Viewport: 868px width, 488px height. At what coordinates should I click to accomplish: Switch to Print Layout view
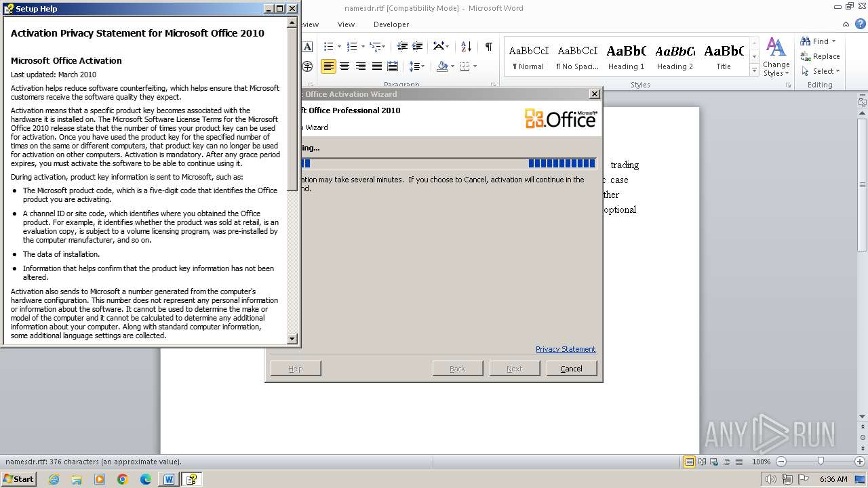[x=690, y=462]
